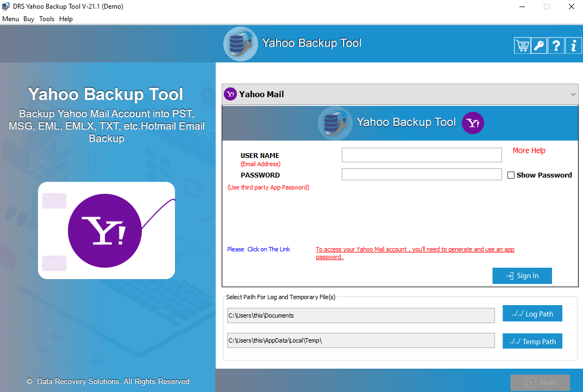The image size is (583, 392).
Task: Click the Next button
Action: (x=540, y=382)
